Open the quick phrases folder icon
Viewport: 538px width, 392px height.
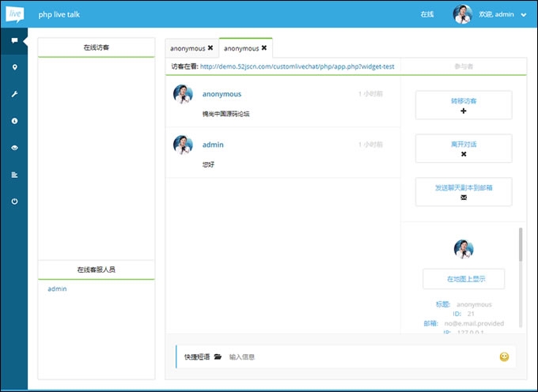pyautogui.click(x=218, y=357)
